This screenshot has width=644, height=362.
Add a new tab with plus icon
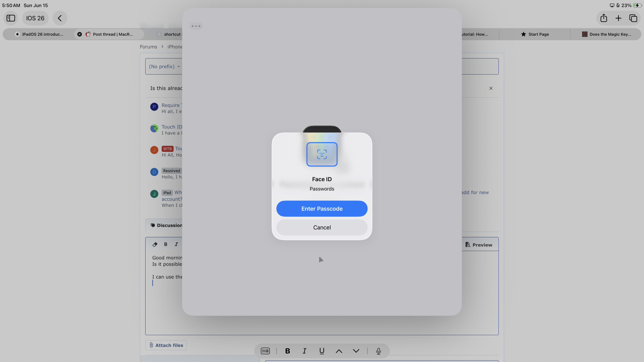618,18
